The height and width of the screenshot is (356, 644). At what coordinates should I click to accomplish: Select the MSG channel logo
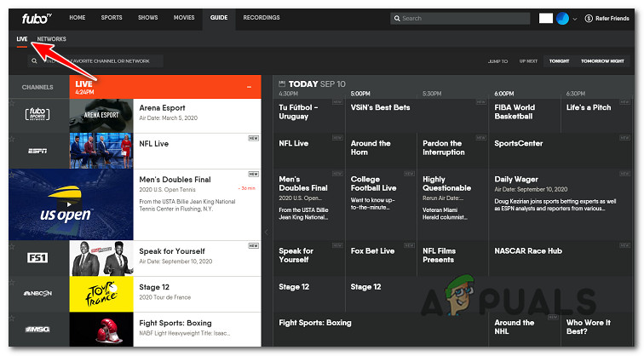click(37, 329)
